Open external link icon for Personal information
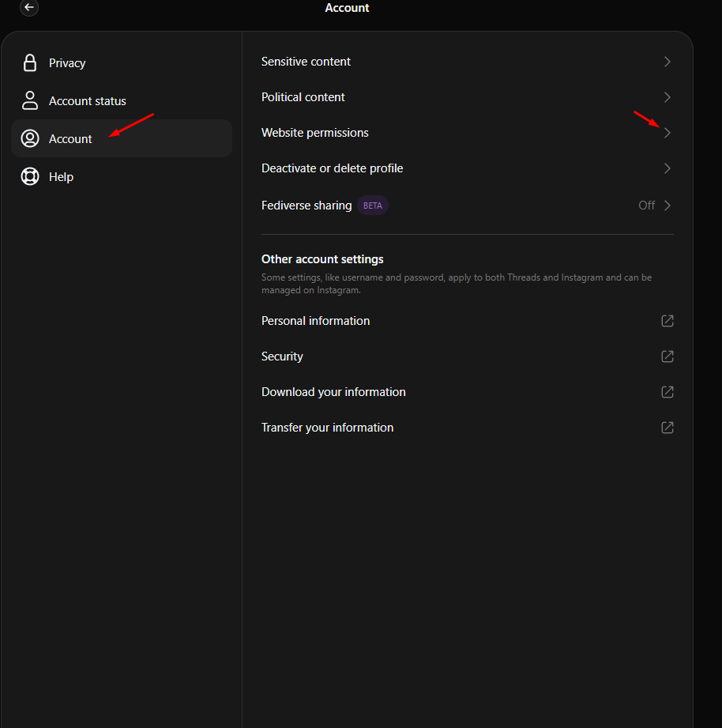Screen dimensions: 722x728 tap(667, 321)
